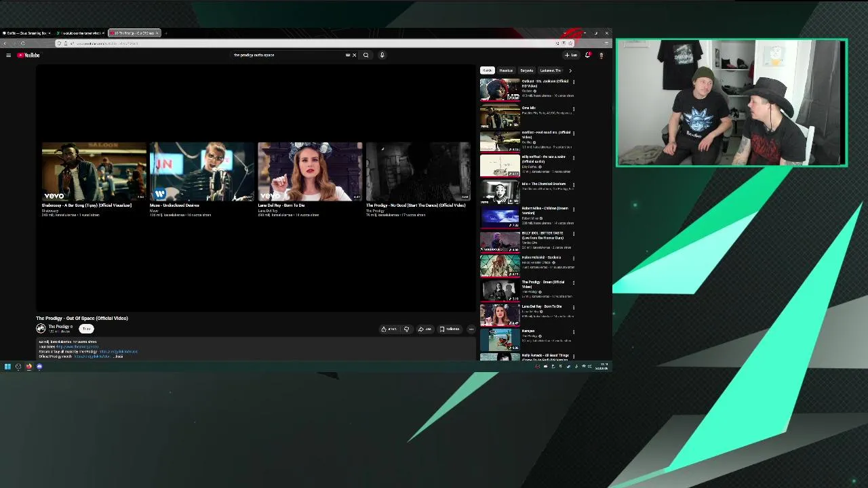Like the video with the thumbs up
The height and width of the screenshot is (488, 868).
[389, 329]
